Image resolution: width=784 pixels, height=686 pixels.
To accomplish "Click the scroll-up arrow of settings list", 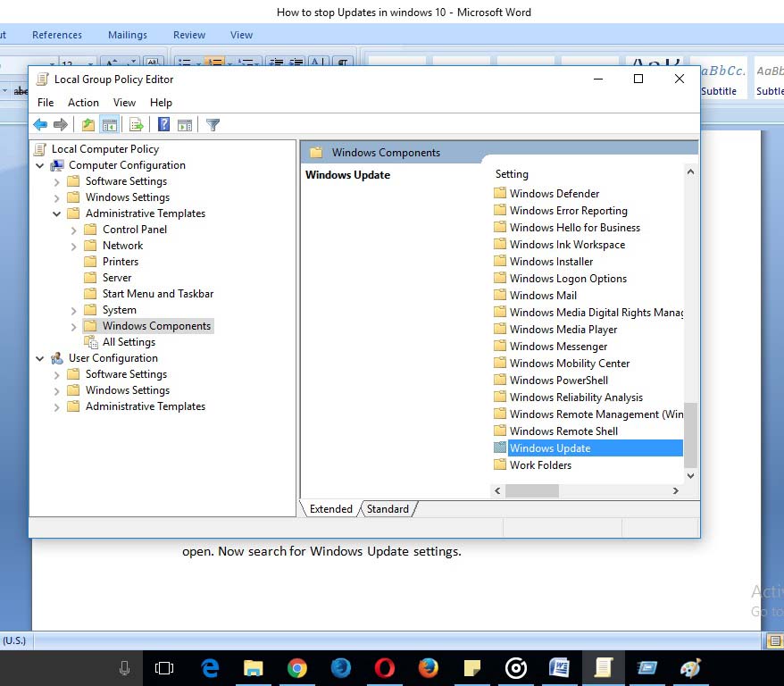I will tap(690, 172).
